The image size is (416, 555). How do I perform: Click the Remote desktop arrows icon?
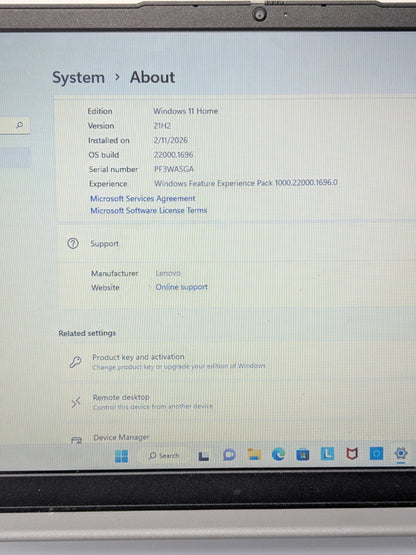coord(76,402)
